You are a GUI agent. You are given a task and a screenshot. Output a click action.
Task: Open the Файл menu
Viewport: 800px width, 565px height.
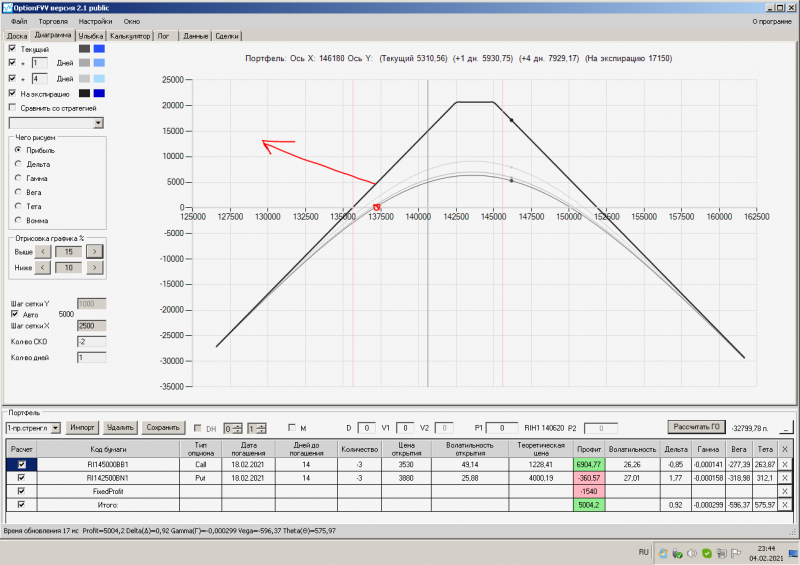coord(19,21)
